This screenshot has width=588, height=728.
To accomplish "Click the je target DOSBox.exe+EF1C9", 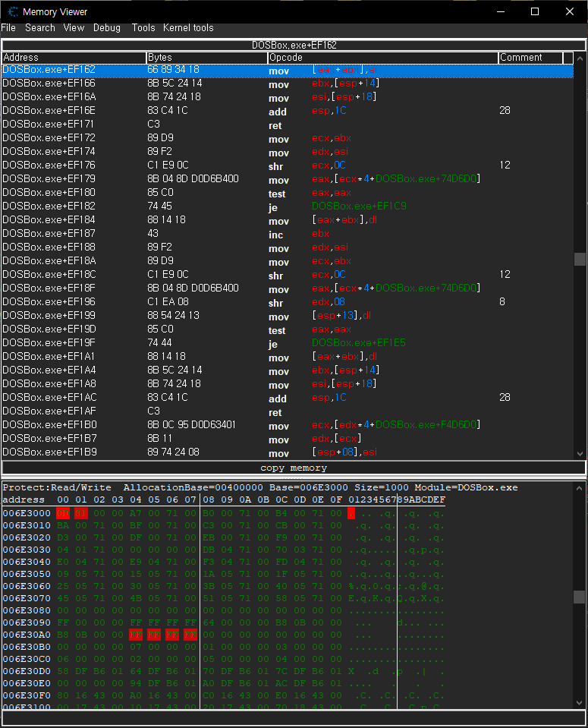I will tap(359, 206).
